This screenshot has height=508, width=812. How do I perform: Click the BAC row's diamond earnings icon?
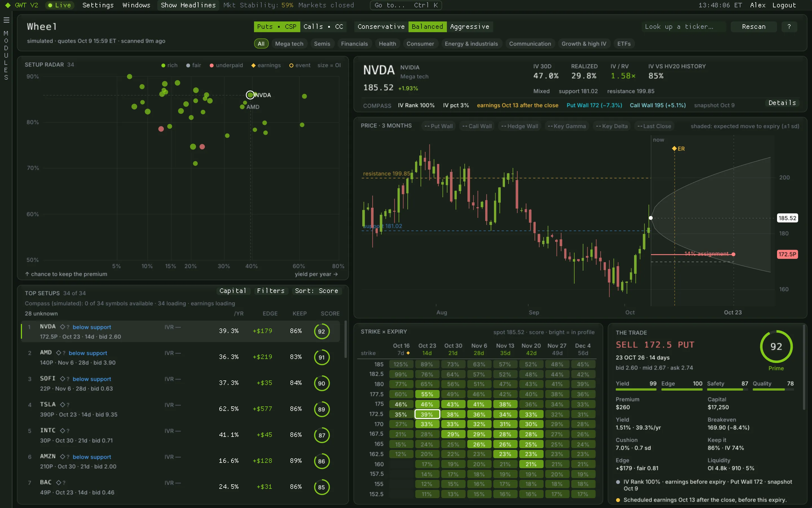(x=58, y=483)
